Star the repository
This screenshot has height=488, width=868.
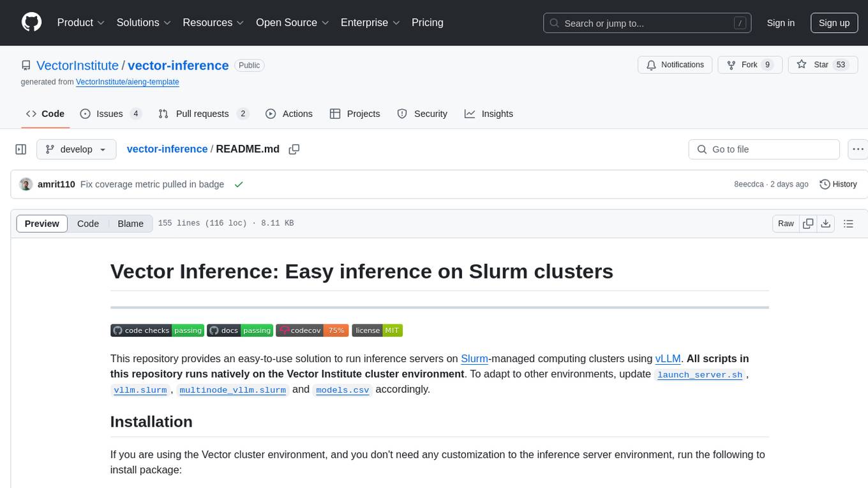pyautogui.click(x=823, y=65)
